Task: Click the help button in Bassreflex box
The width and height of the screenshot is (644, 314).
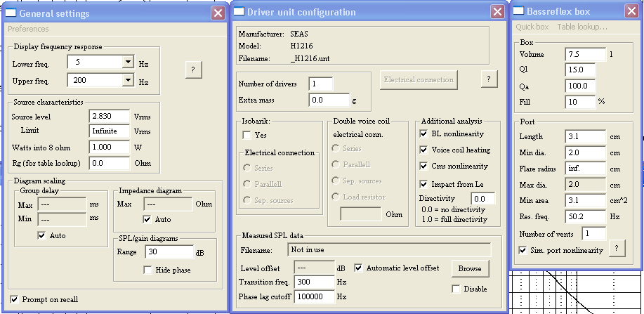Action: tap(617, 248)
